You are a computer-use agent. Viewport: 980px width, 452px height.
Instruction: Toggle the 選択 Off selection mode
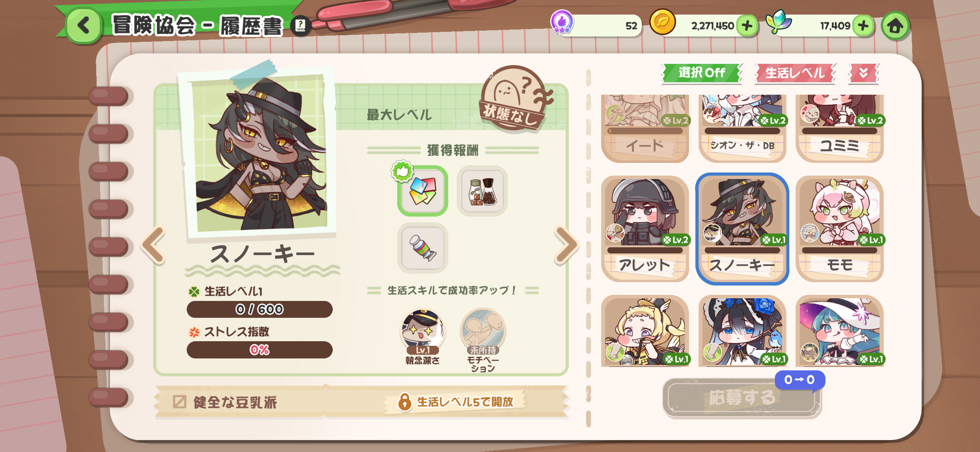click(x=702, y=73)
